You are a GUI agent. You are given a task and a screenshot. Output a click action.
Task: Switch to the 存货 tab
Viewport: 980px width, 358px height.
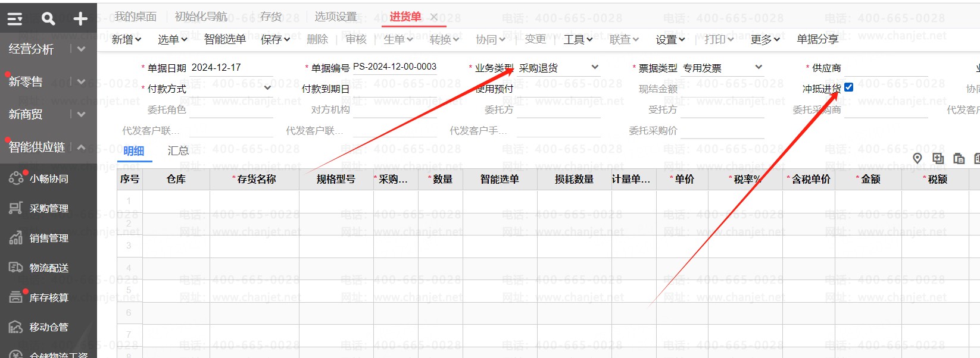271,17
